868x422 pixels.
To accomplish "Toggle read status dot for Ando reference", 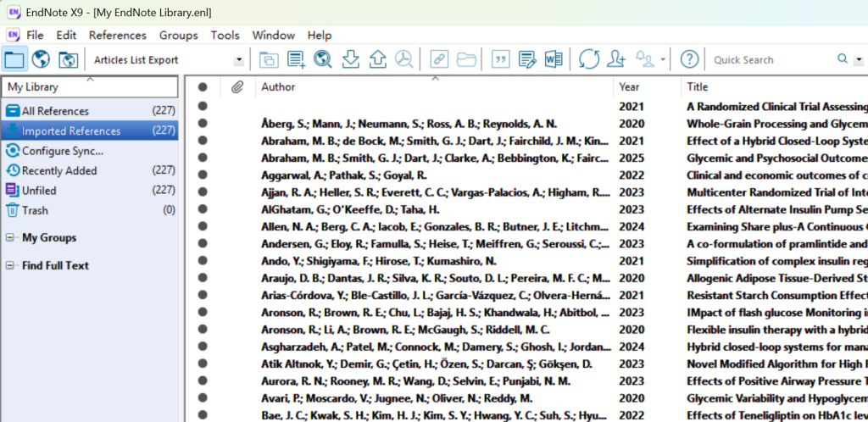I will point(203,261).
